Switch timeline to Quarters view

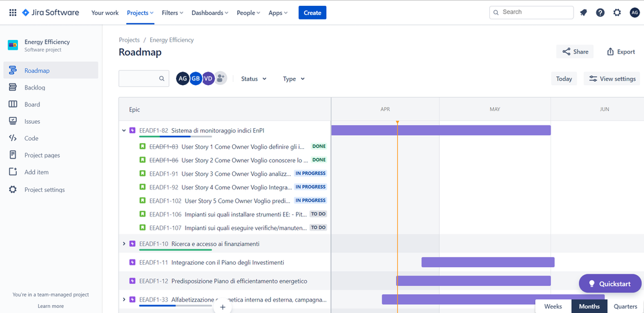pos(625,307)
